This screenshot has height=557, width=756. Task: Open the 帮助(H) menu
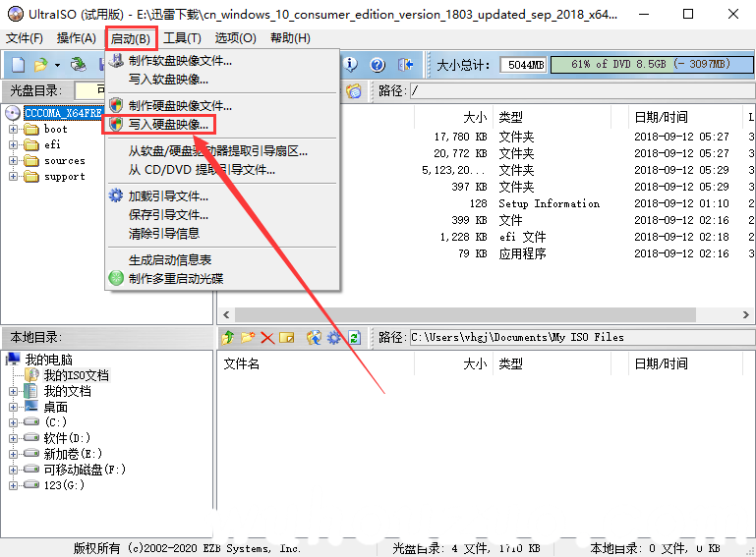pyautogui.click(x=290, y=38)
